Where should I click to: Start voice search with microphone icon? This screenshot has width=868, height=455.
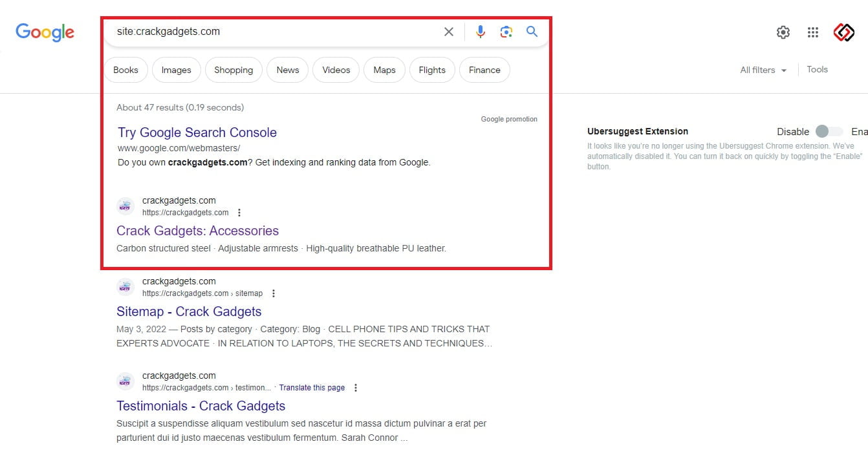coord(481,32)
